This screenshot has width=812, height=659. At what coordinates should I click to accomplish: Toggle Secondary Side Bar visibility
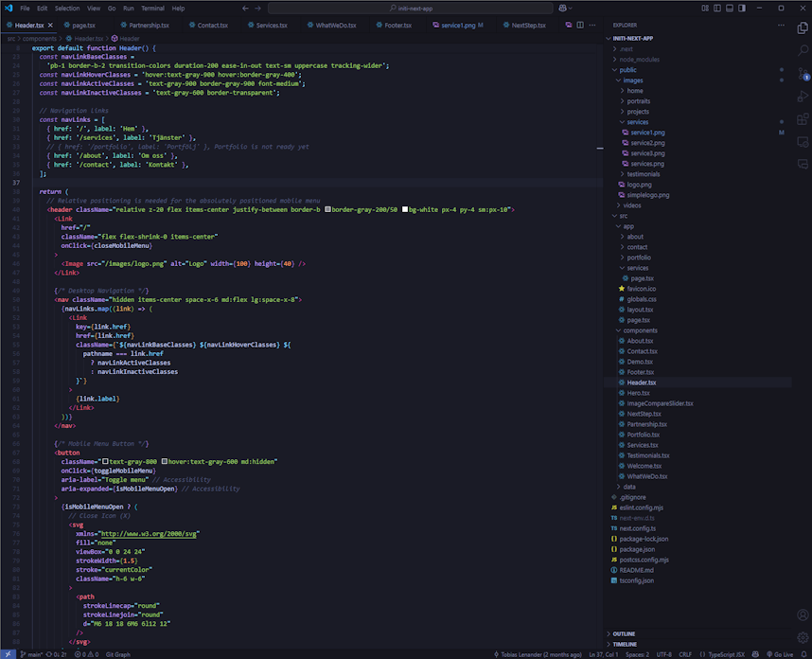[x=742, y=9]
